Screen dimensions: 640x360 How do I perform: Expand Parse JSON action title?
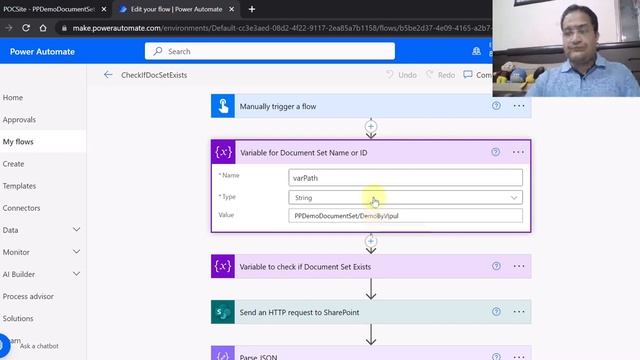point(258,357)
